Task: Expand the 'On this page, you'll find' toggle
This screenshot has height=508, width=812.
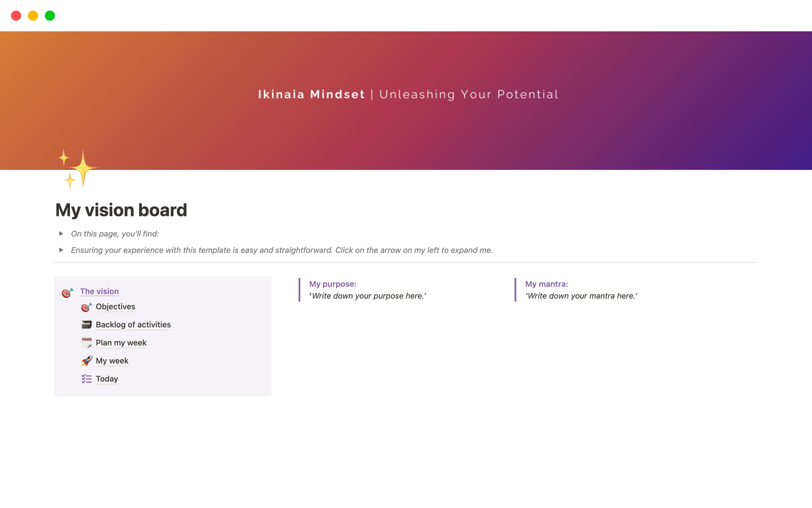Action: pyautogui.click(x=61, y=234)
